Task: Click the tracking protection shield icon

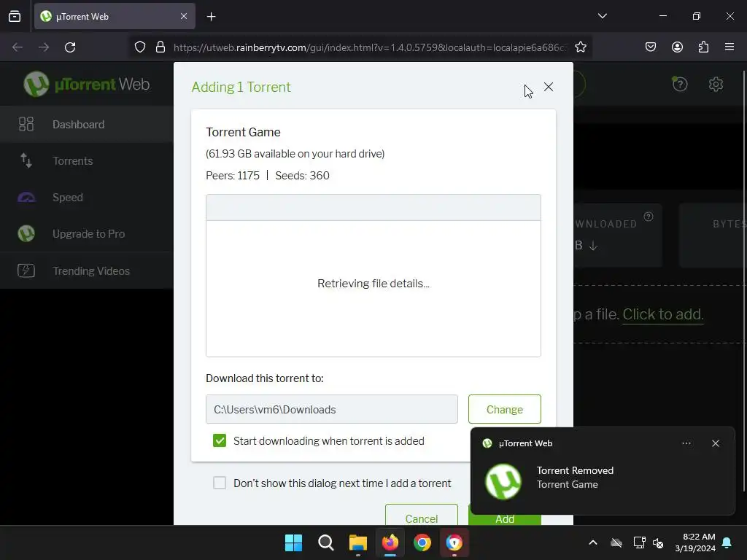Action: [139, 47]
